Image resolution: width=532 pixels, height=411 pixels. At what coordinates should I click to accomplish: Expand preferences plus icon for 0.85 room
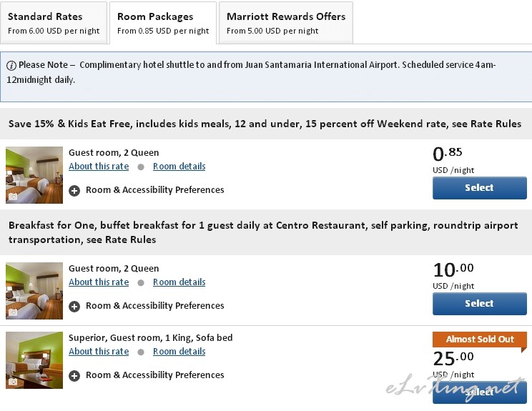click(74, 191)
